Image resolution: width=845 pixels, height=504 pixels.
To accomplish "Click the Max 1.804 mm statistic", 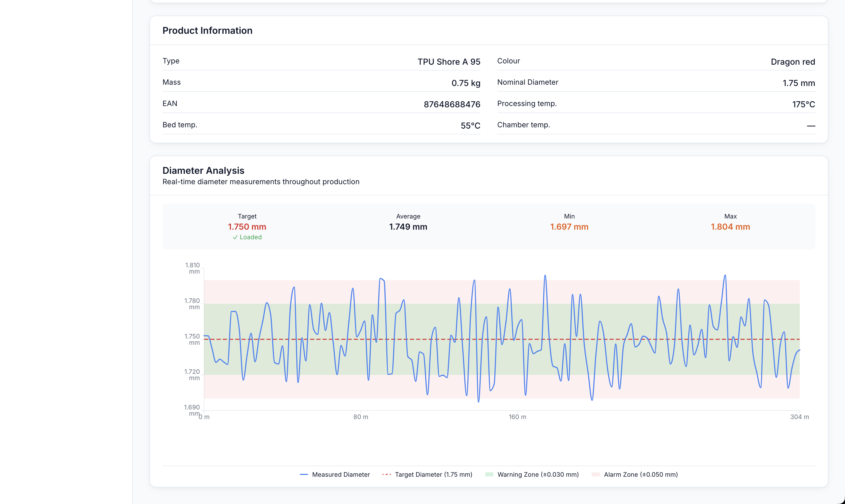I will [x=730, y=227].
